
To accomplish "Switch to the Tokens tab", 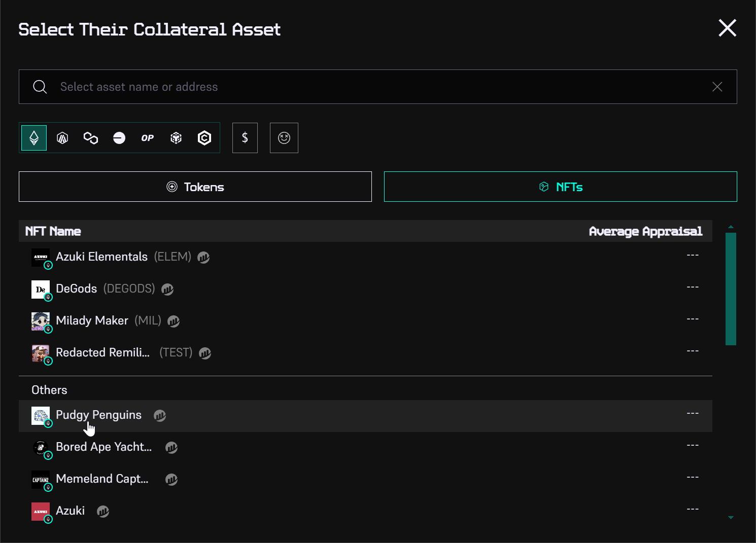I will point(195,187).
